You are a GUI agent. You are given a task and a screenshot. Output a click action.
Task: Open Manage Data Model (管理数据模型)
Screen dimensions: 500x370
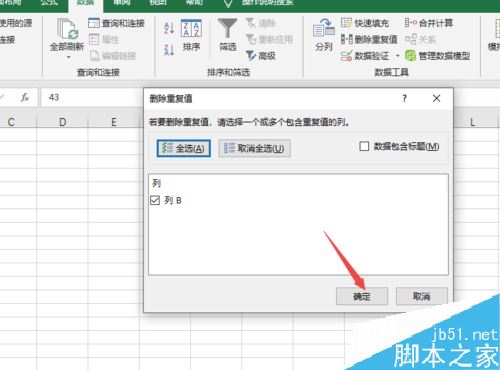pyautogui.click(x=438, y=56)
